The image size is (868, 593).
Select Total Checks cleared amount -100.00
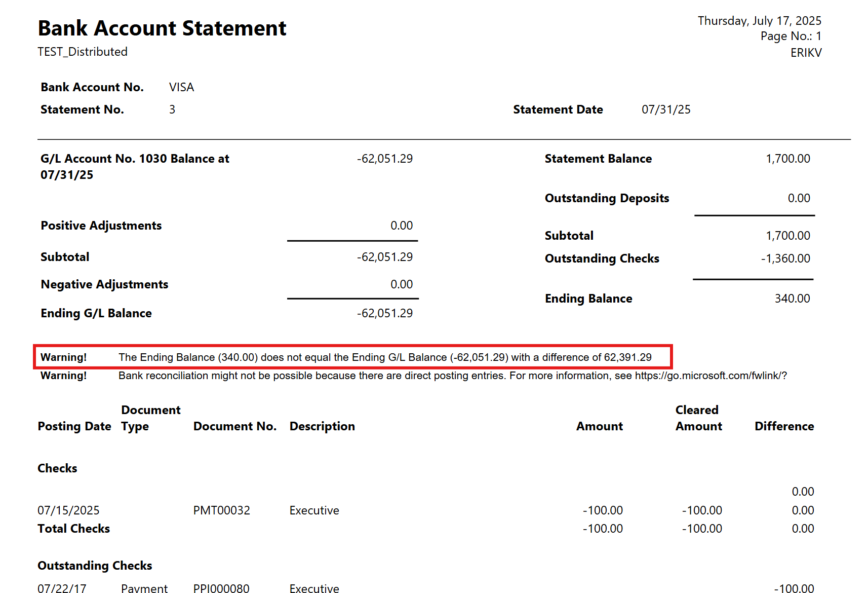[701, 529]
